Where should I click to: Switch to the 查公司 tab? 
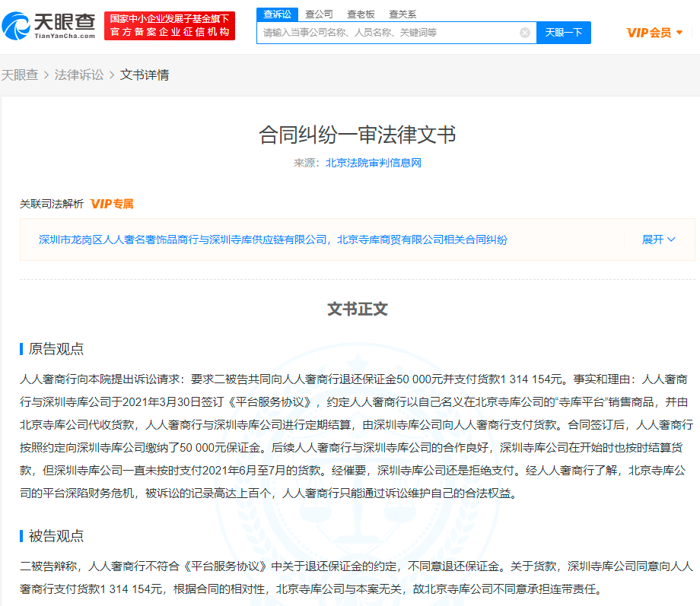click(319, 14)
